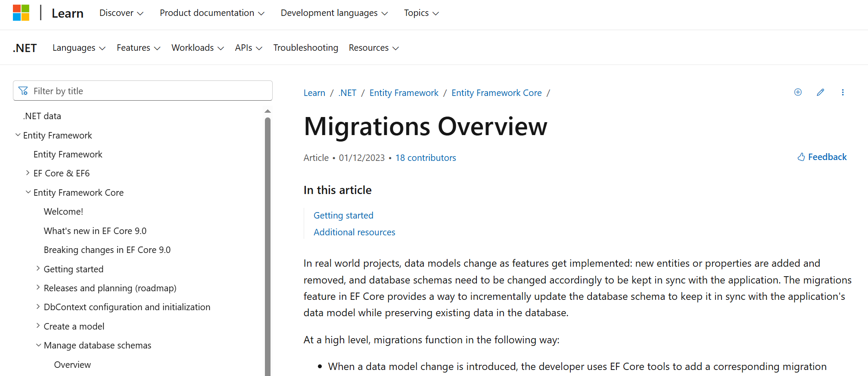This screenshot has width=868, height=376.
Task: Open the Resources dropdown menu
Action: point(374,48)
